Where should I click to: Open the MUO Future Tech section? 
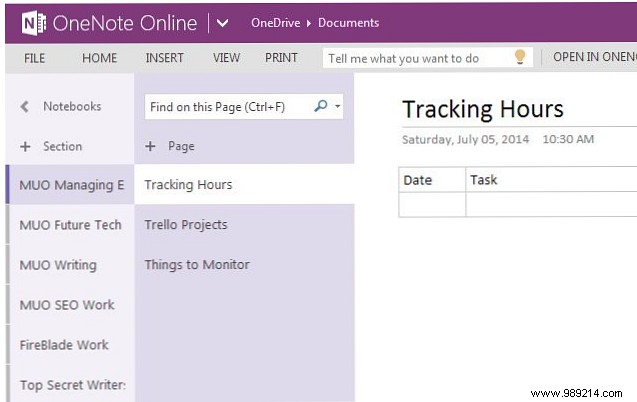tap(70, 225)
